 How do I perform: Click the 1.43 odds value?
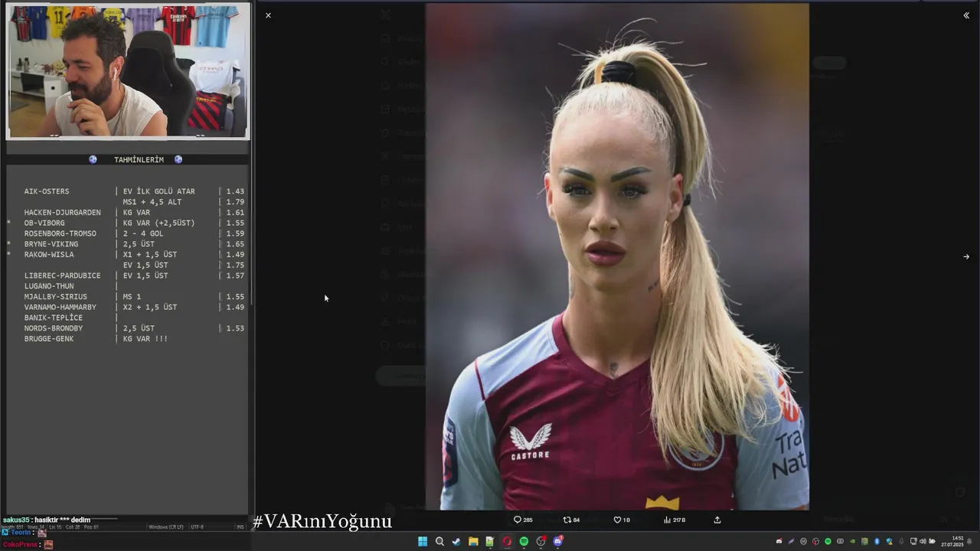click(x=235, y=191)
